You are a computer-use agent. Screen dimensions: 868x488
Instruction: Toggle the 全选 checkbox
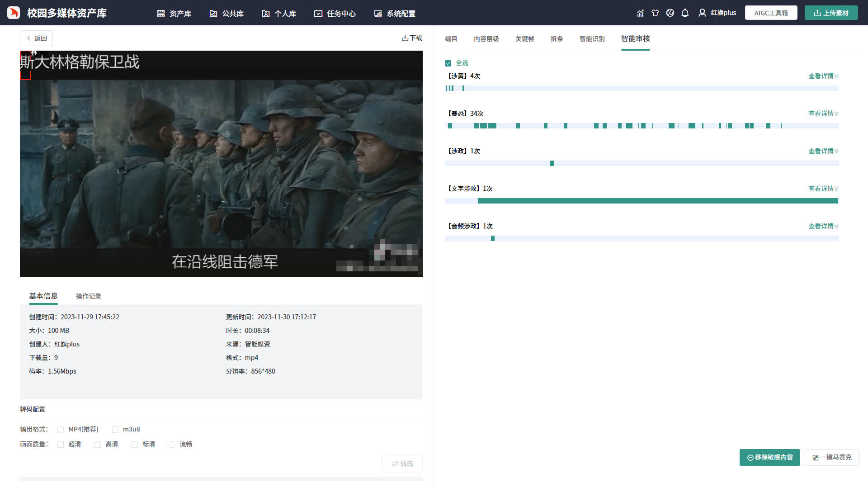pyautogui.click(x=448, y=63)
